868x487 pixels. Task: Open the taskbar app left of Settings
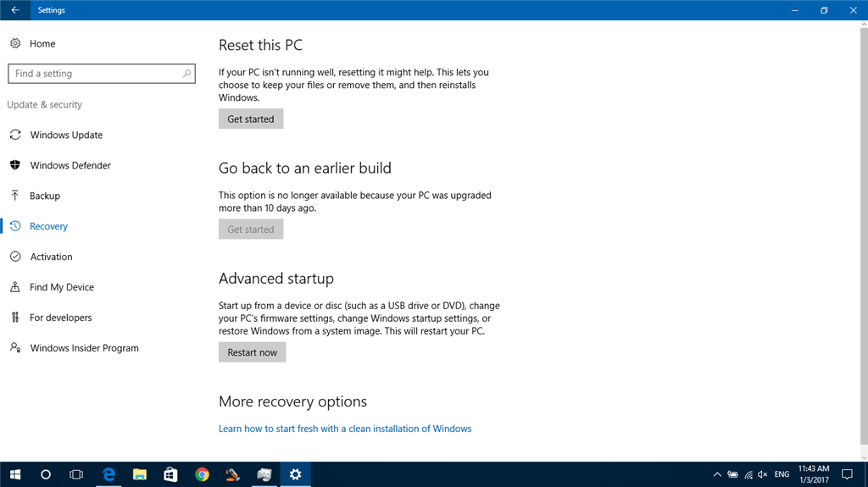(x=264, y=474)
